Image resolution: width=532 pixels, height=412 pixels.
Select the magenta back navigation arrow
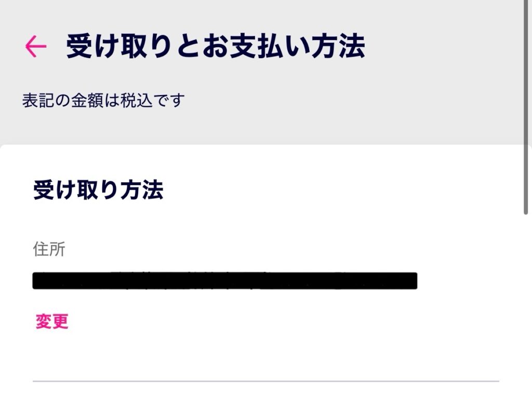pos(34,47)
